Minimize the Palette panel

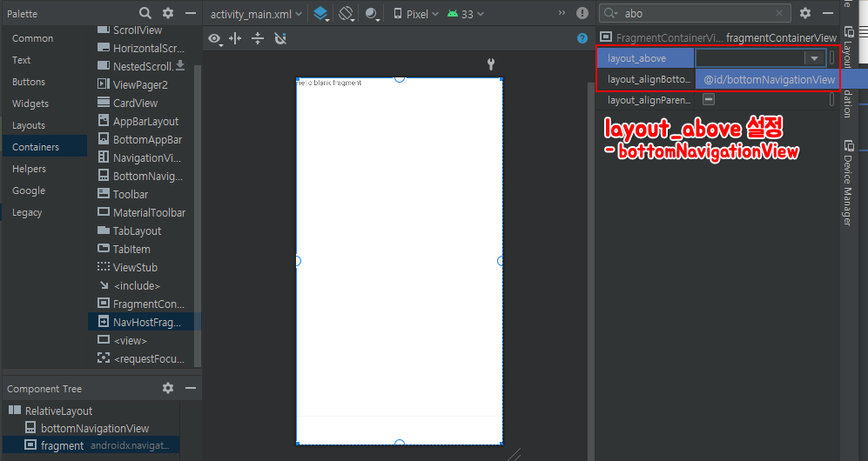tap(191, 13)
